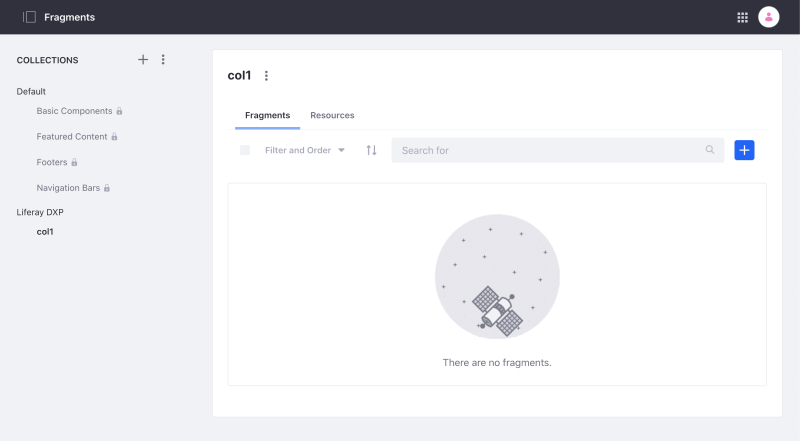Expand the Filter and Order dropdown
Viewport: 800px width, 441px height.
tap(305, 150)
